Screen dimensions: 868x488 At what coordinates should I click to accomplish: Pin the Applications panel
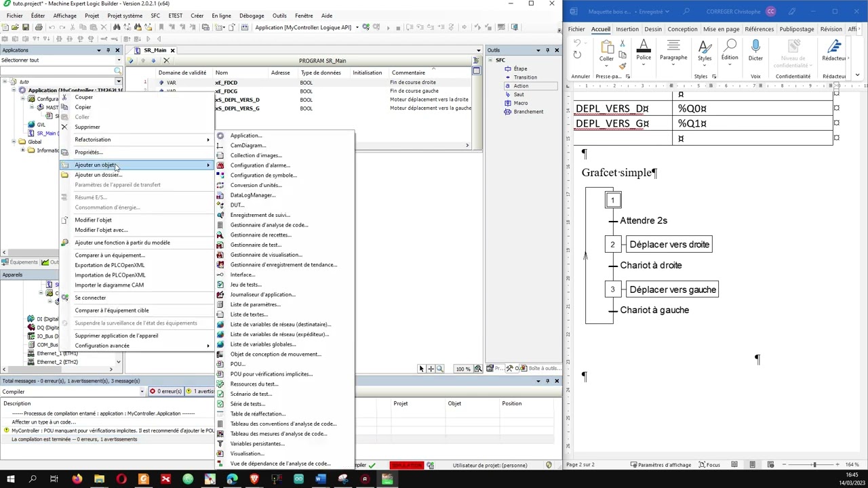[108, 50]
